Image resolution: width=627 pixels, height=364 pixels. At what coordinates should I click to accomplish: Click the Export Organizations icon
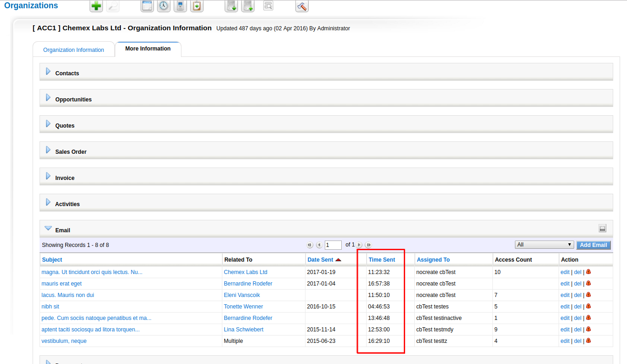[248, 6]
